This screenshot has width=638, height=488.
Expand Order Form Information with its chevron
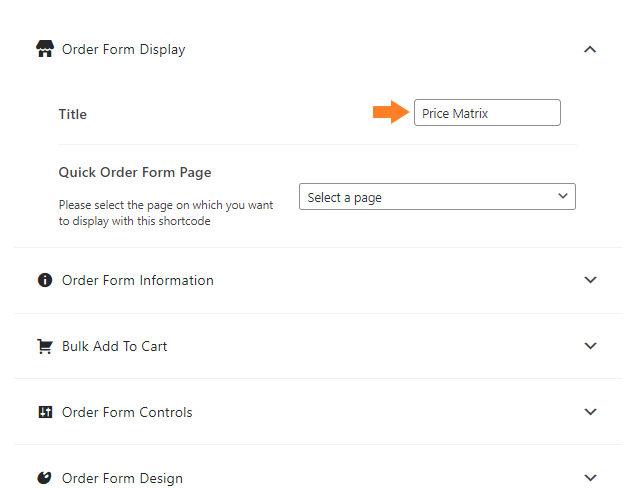pyautogui.click(x=590, y=280)
